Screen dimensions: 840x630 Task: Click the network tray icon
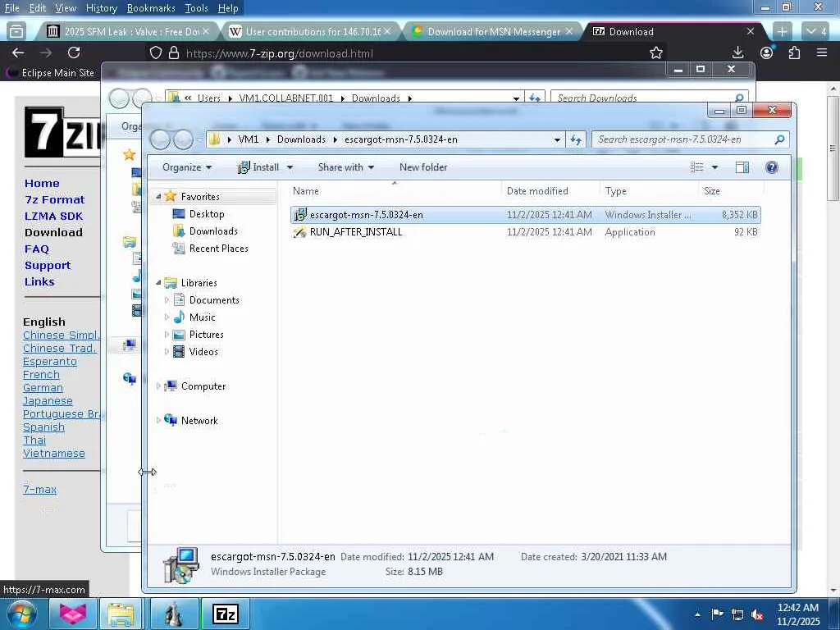pyautogui.click(x=737, y=614)
